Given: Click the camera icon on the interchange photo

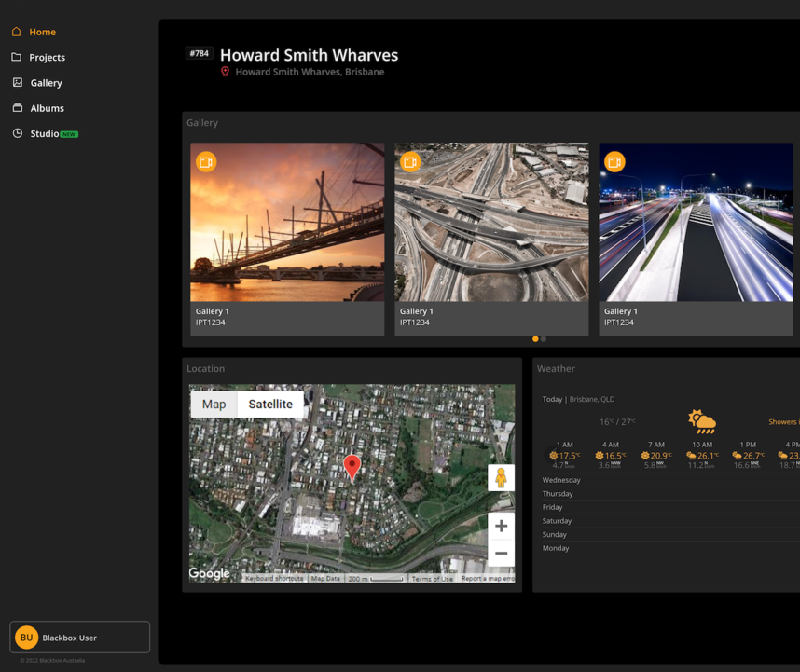Looking at the screenshot, I should (x=410, y=162).
